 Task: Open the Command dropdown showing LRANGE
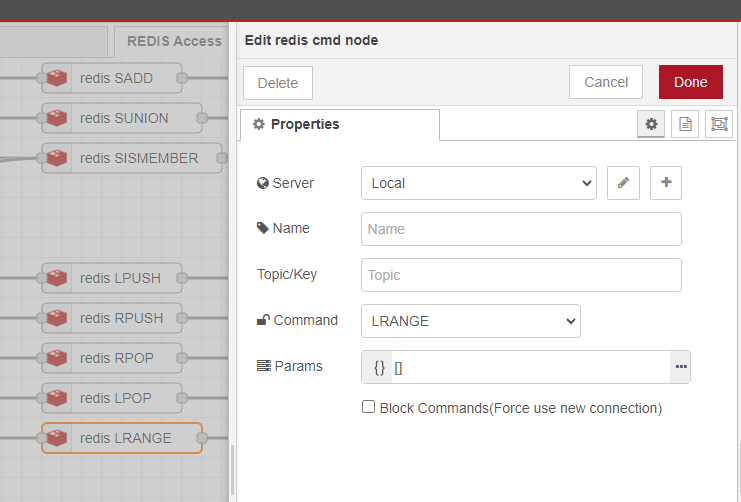point(471,321)
